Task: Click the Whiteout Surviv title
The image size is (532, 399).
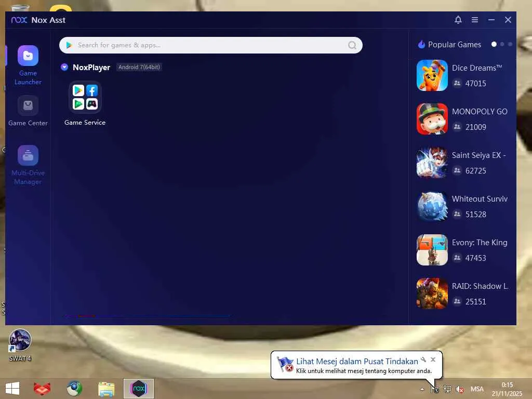Action: point(480,199)
